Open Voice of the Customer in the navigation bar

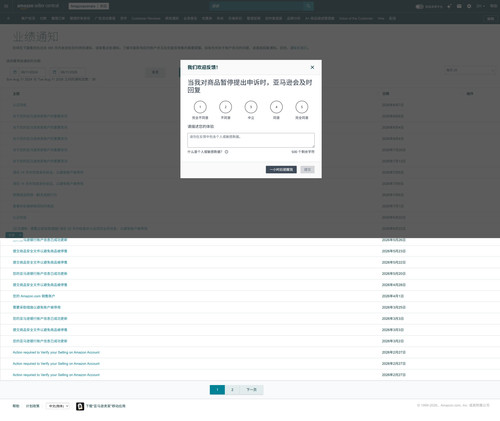356,19
